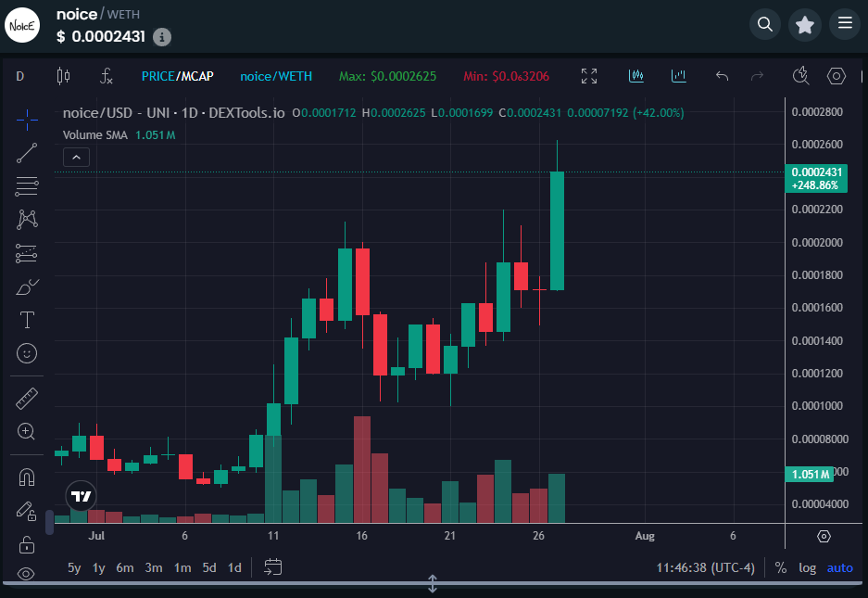
Task: Click the Noice token logo
Action: [22, 25]
